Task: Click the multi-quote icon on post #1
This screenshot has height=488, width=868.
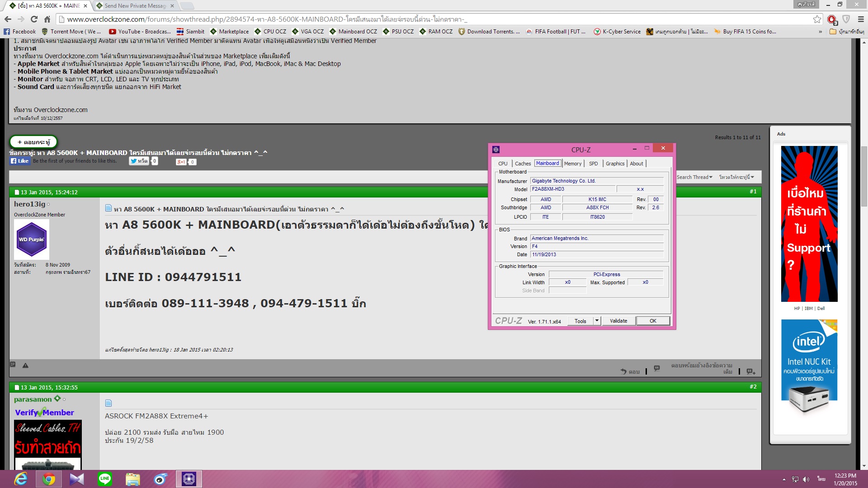Action: [750, 371]
